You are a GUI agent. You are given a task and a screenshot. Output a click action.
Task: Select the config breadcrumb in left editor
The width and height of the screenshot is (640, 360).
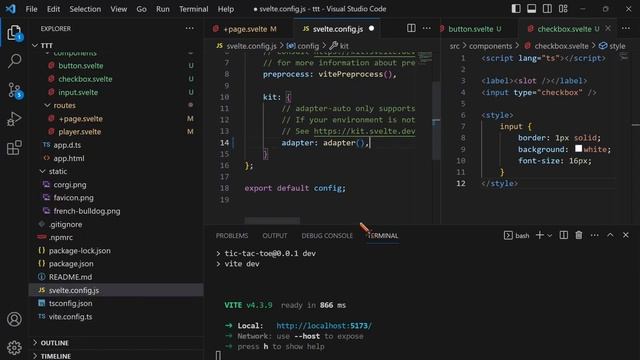(x=303, y=46)
